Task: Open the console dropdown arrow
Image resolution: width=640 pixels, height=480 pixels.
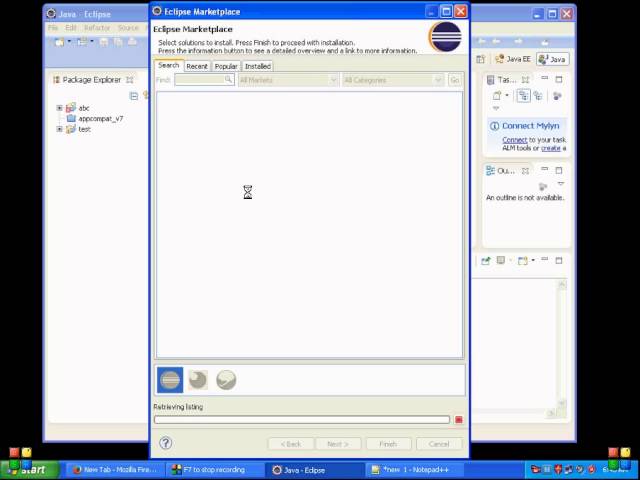Action: [533, 260]
